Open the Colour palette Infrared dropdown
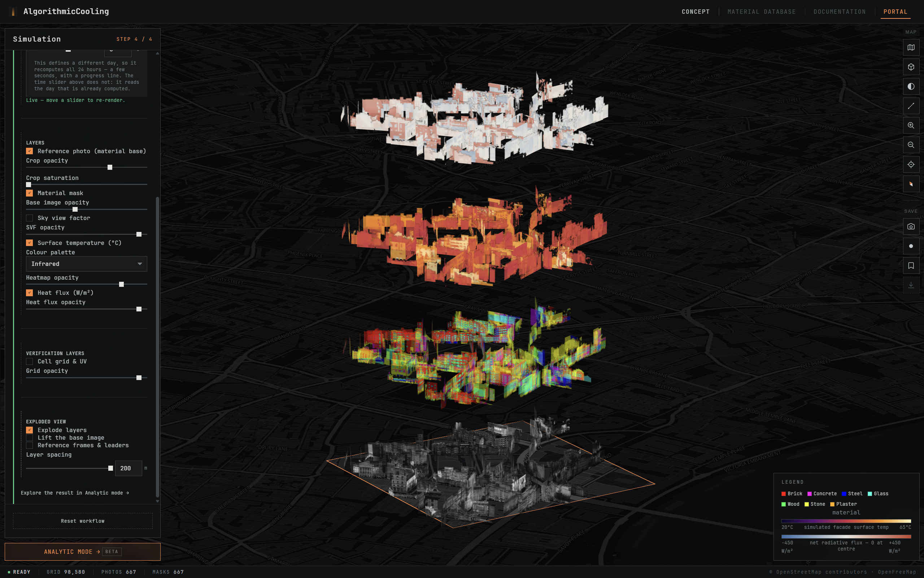Viewport: 924px width, 578px height. click(86, 264)
